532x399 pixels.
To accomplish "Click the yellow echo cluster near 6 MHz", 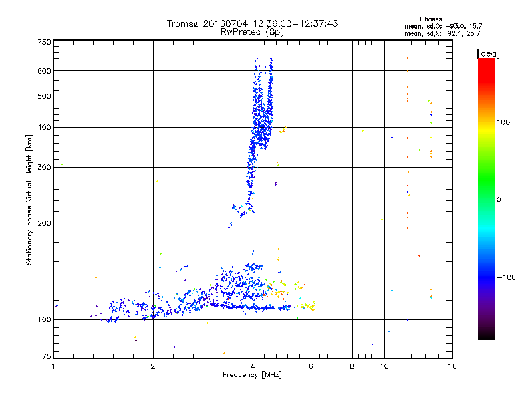I will pos(308,307).
